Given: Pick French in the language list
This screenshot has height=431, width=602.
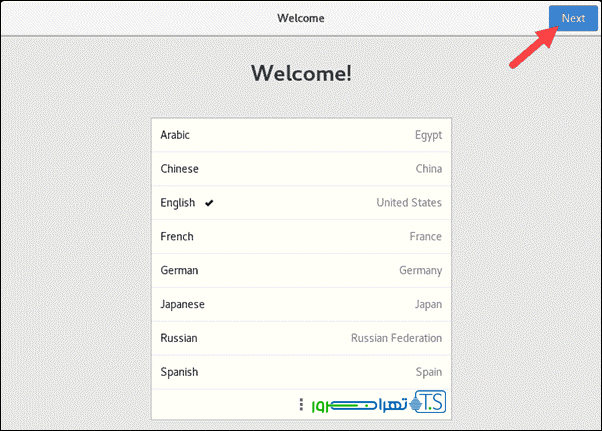Looking at the screenshot, I should [177, 237].
